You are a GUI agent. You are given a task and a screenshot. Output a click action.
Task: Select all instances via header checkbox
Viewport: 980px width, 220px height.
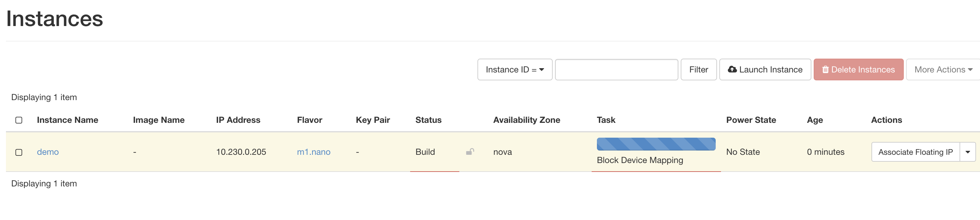pos(18,120)
